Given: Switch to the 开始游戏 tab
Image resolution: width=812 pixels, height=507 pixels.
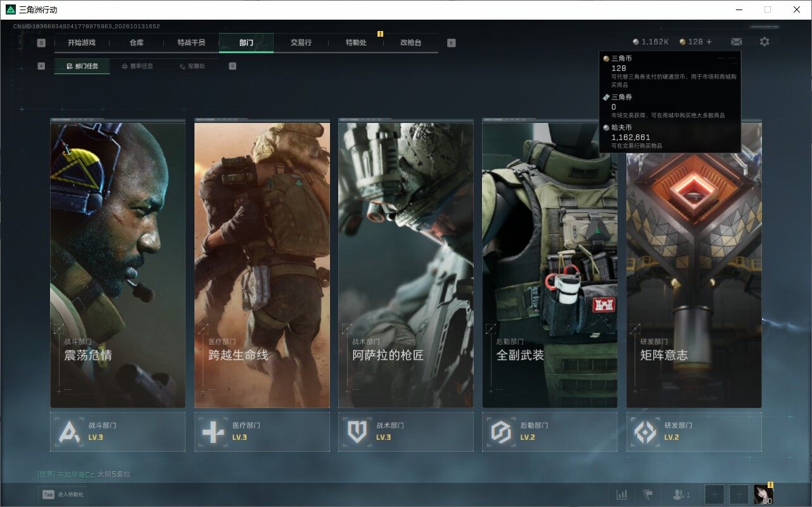Looking at the screenshot, I should coord(82,42).
